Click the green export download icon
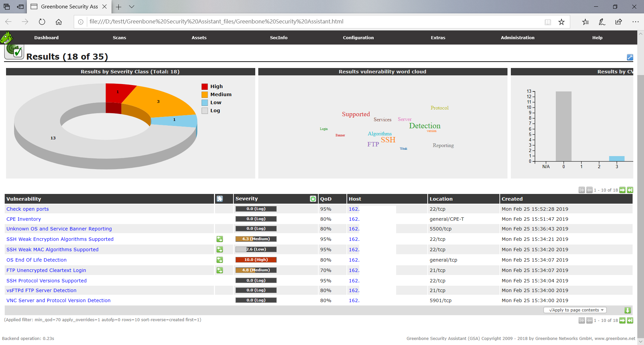644x345 pixels. pyautogui.click(x=628, y=310)
